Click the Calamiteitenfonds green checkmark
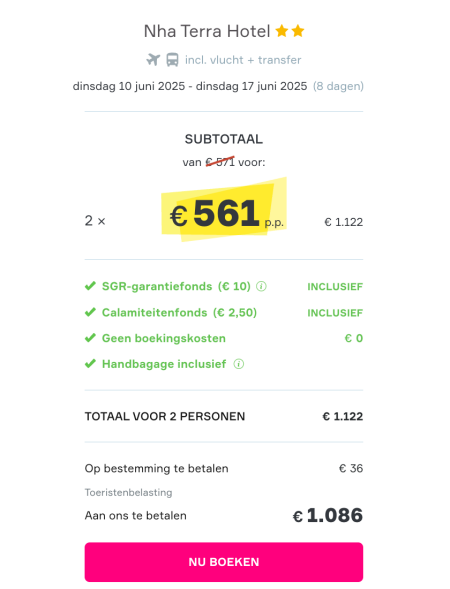Screen dimensions: 450x589 click(x=90, y=312)
